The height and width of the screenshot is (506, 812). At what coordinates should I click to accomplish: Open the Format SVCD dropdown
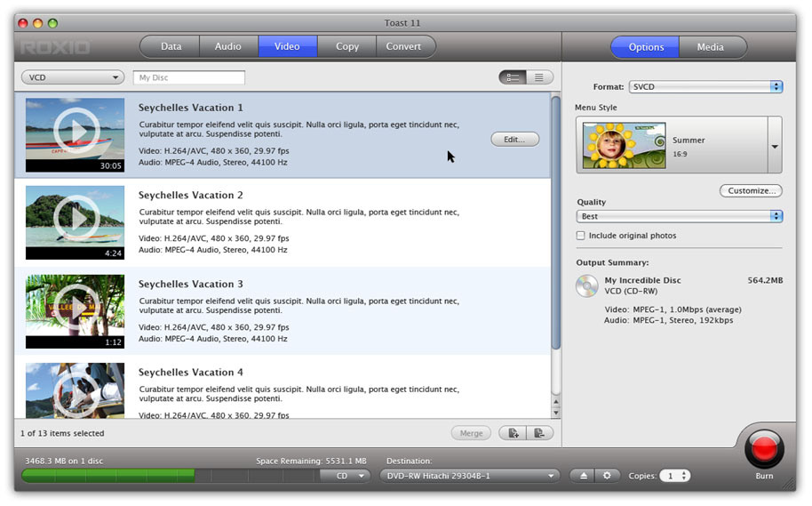705,86
